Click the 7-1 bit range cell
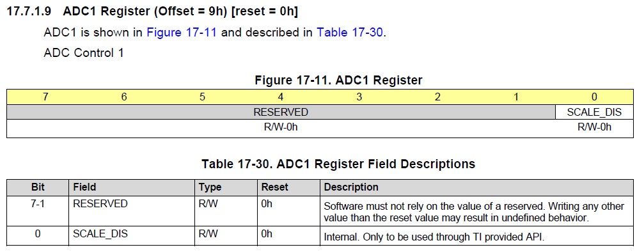Viewport: 644px width, 252px height. [x=38, y=204]
